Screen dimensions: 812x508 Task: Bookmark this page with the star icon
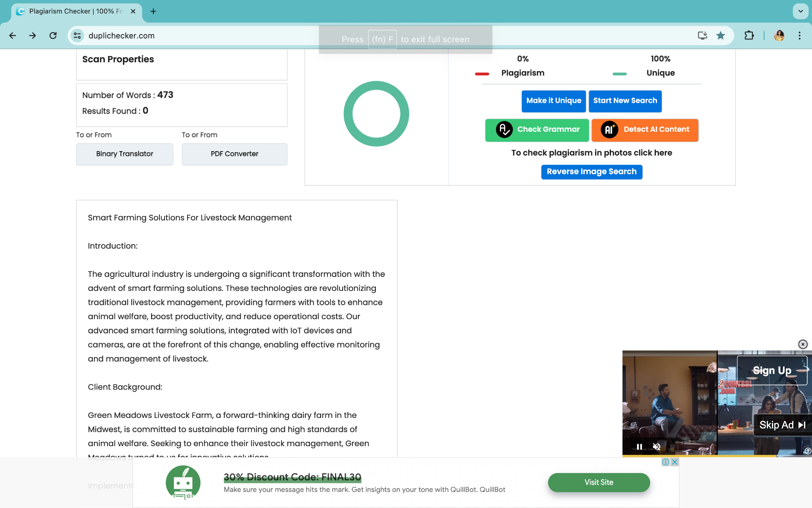(x=720, y=35)
